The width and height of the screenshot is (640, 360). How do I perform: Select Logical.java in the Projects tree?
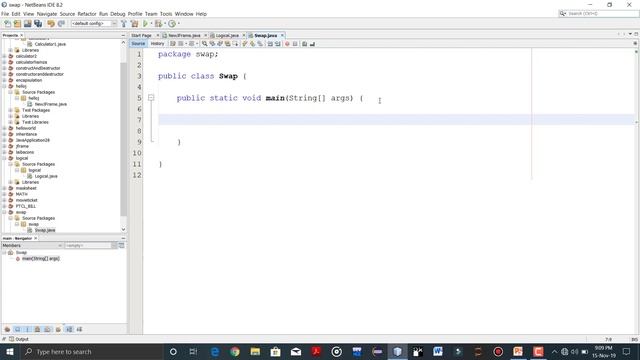46,176
